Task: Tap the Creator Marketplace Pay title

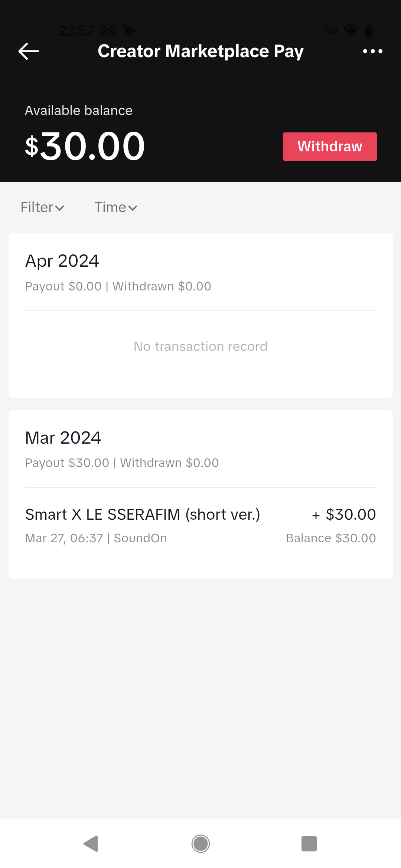Action: 200,51
